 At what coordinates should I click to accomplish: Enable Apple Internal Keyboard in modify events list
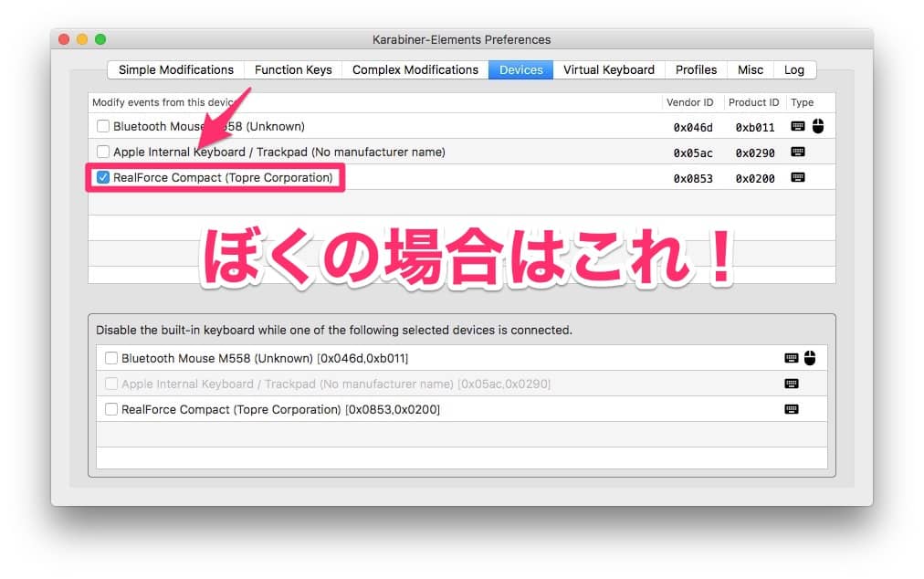coord(103,152)
